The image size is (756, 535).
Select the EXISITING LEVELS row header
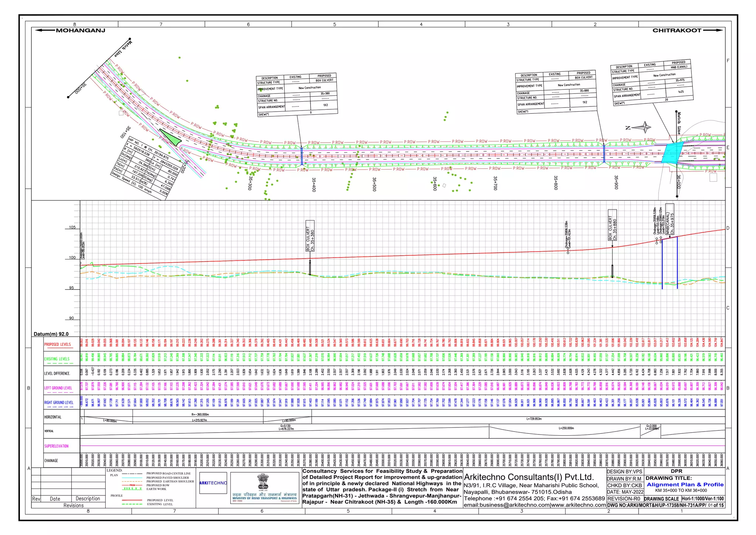pyautogui.click(x=57, y=359)
